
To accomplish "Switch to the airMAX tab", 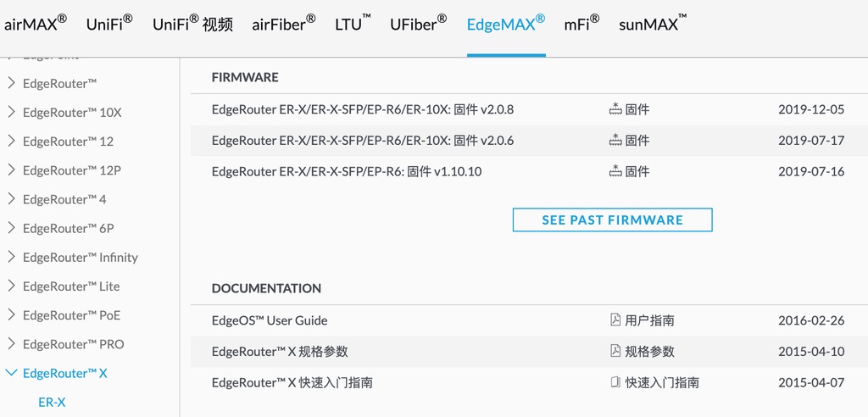I will 35,25.
